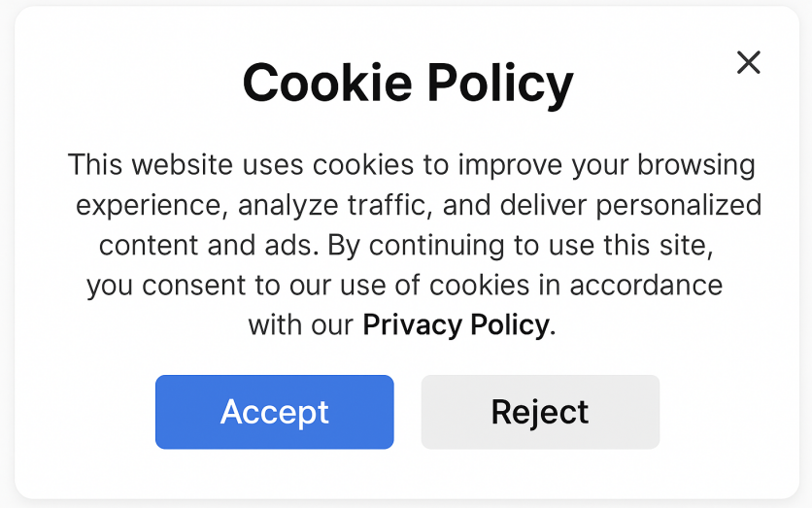Click the word 'continuing' in the description
The image size is (812, 508).
pos(436,246)
